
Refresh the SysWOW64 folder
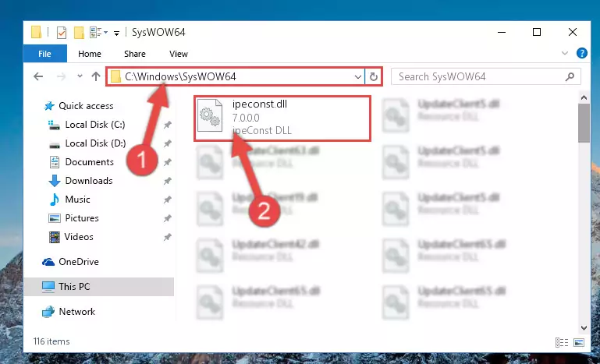point(373,77)
